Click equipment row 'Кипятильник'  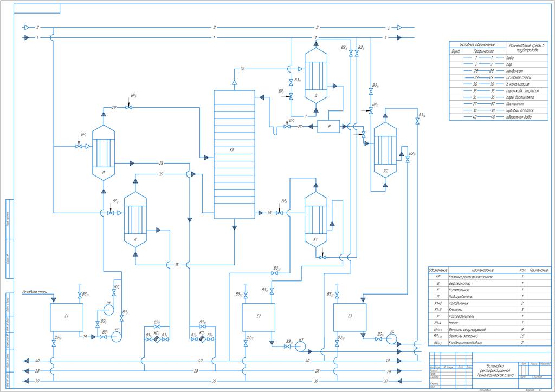489,290
